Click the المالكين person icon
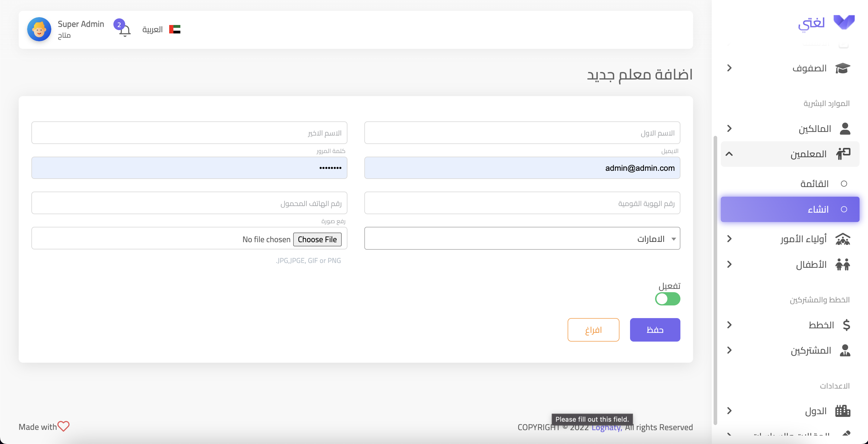 tap(845, 129)
